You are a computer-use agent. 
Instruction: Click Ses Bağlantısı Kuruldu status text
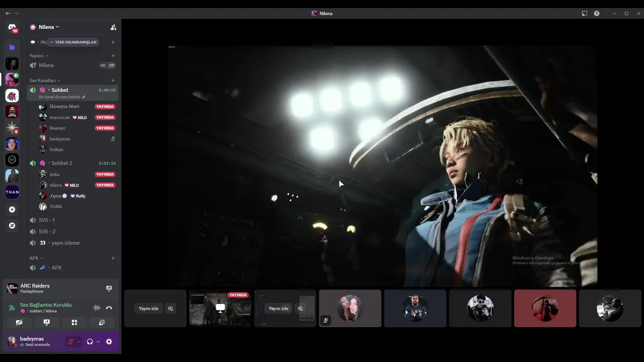(46, 305)
